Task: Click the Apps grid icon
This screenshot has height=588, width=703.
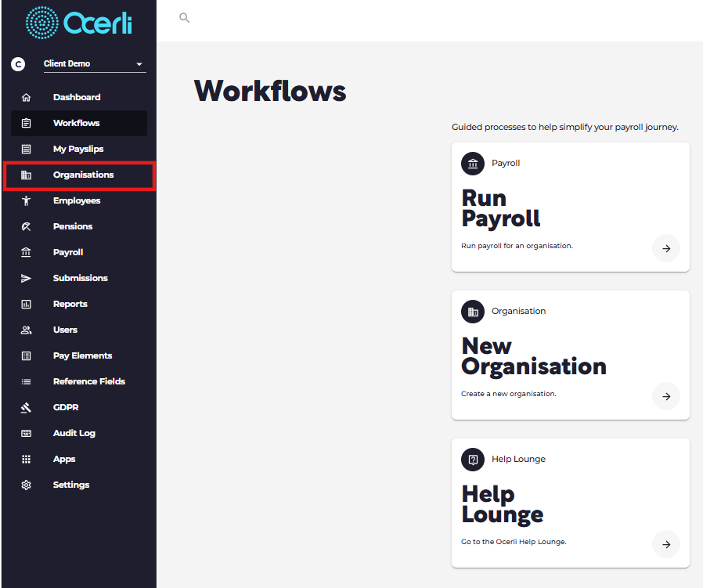Action: pos(27,459)
